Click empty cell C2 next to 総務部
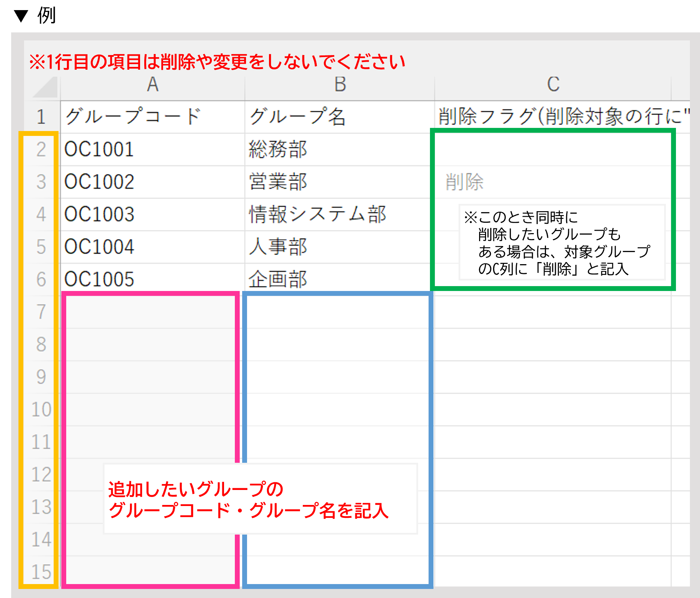 tap(553, 149)
